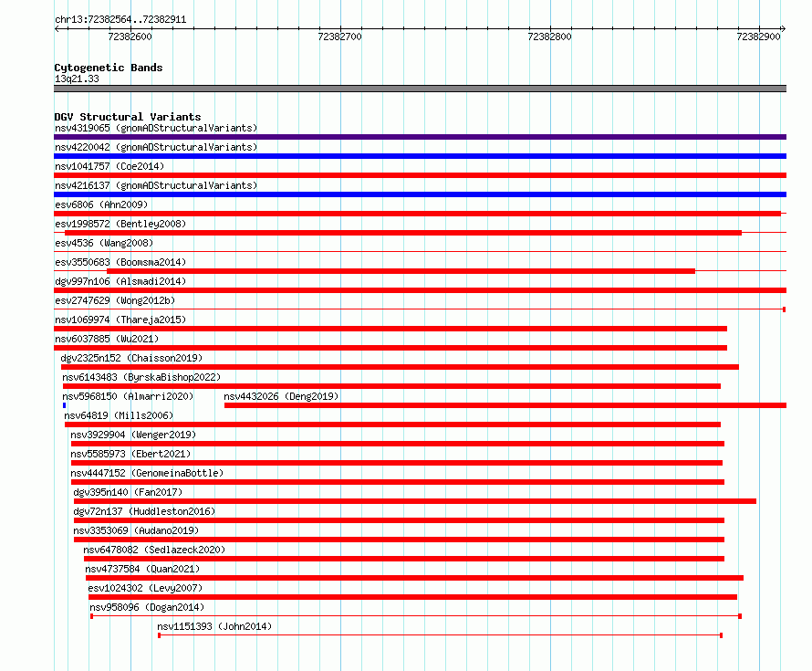Open nsv6478082 (Sedlazeck2020) variant
812x671 pixels.
coord(154,550)
